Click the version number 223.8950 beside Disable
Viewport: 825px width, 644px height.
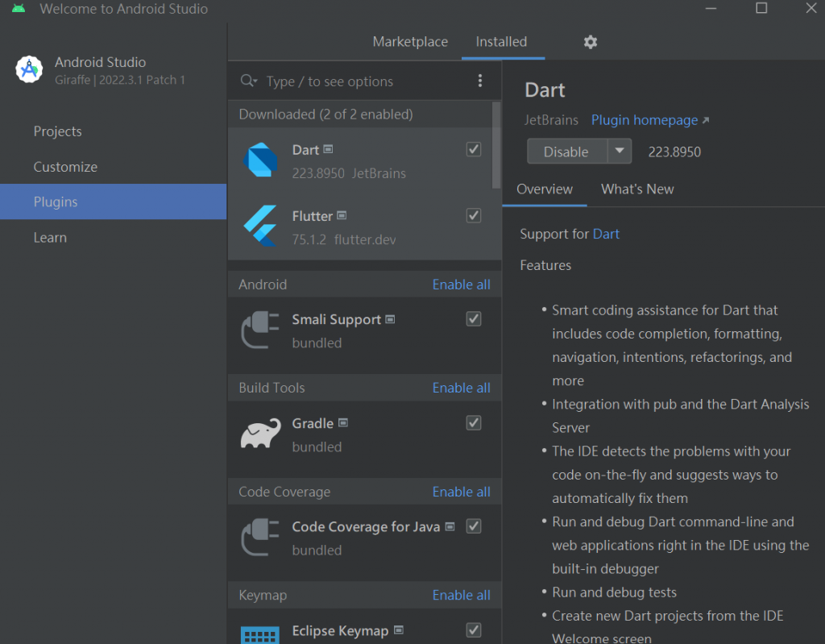(674, 152)
